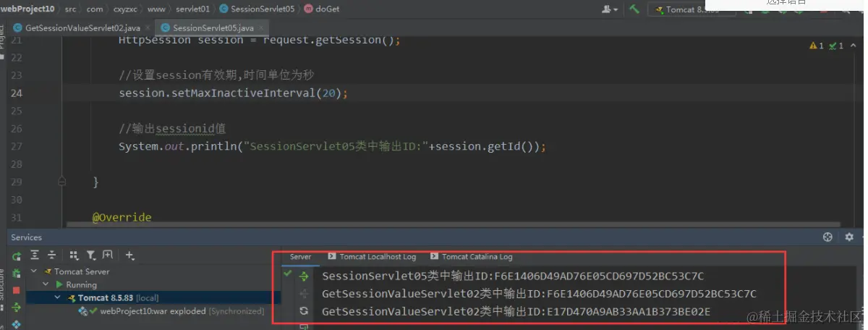Click the @Override annotation at line 31
The height and width of the screenshot is (330, 868).
tap(122, 217)
